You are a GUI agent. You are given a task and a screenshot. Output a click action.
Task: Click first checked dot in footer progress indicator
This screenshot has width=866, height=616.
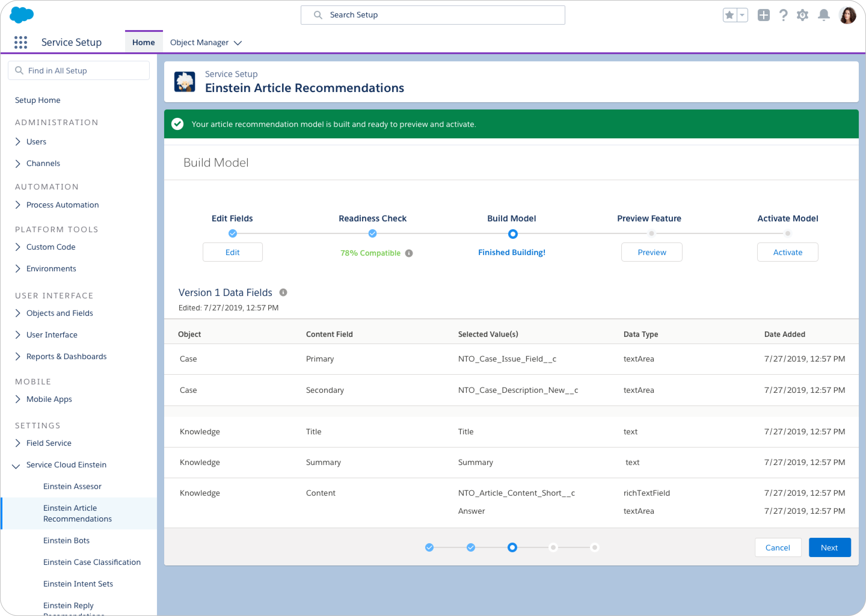pyautogui.click(x=429, y=547)
